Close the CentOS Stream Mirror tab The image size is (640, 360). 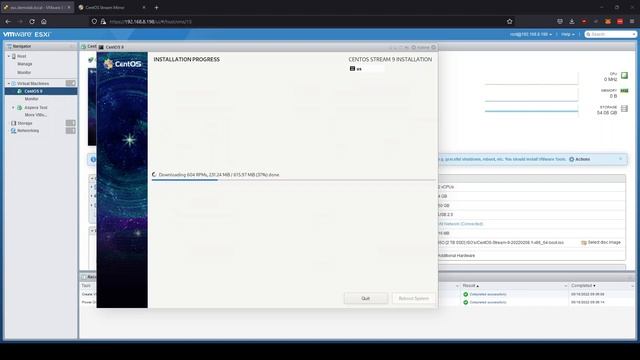[x=144, y=7]
